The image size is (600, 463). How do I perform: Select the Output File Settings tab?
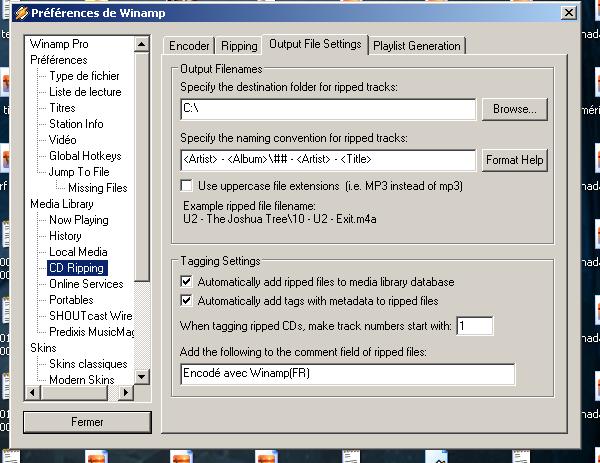pyautogui.click(x=315, y=44)
